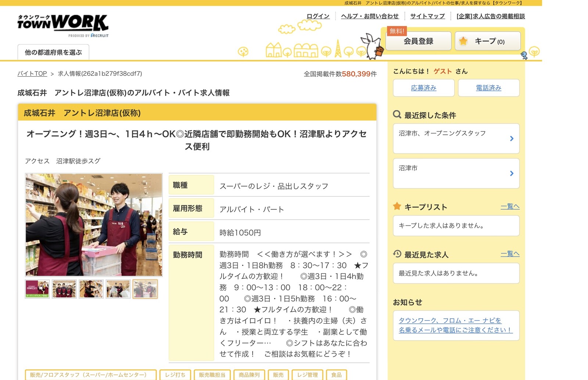Viewport: 588px width, 380px height.
Task: Click the 沼津市、オープニングスタッフ recent search text
Action: pos(442,133)
